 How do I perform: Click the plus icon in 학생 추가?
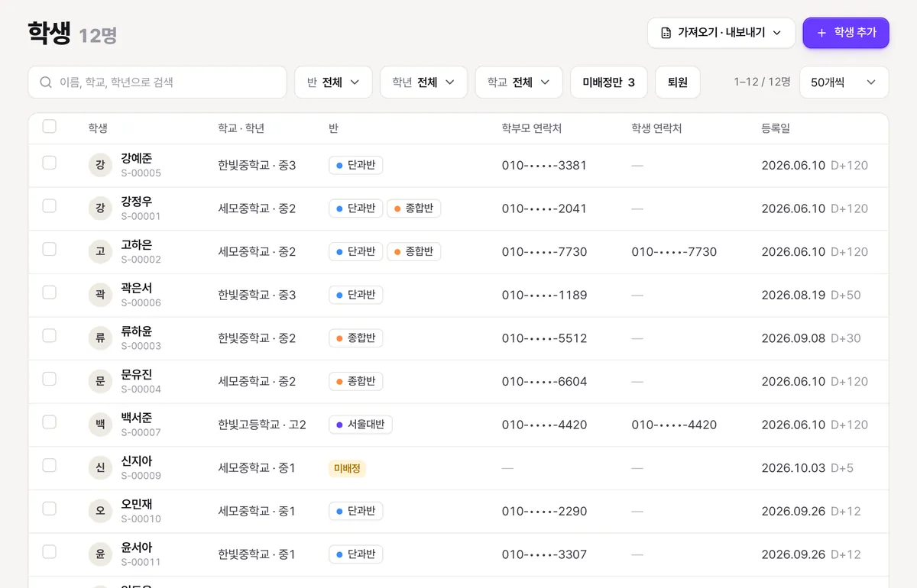(822, 33)
